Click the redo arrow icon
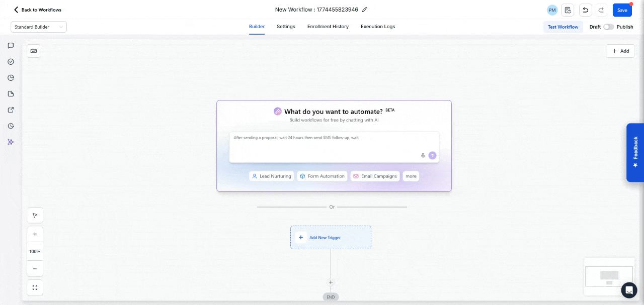Viewport: 644px width, 305px height. [601, 10]
